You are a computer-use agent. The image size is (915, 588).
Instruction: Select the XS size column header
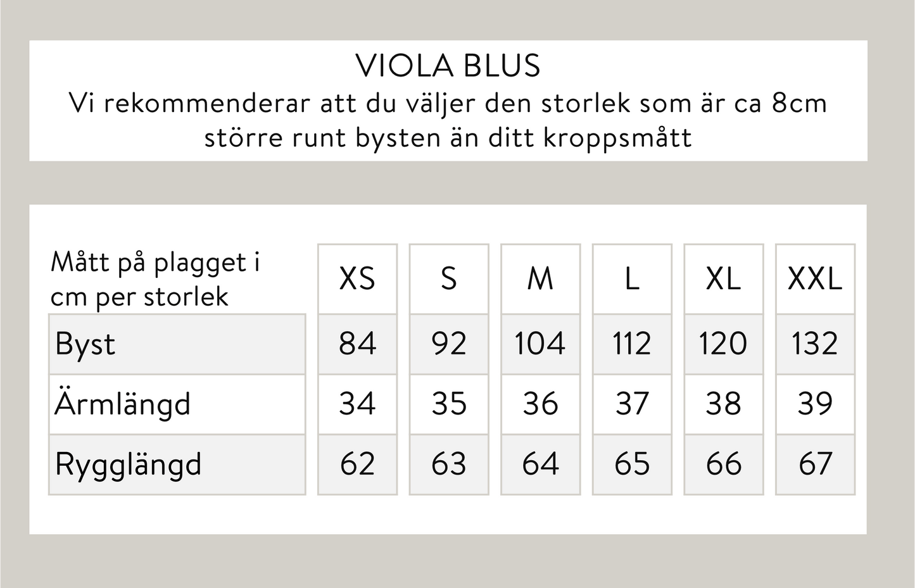point(357,278)
